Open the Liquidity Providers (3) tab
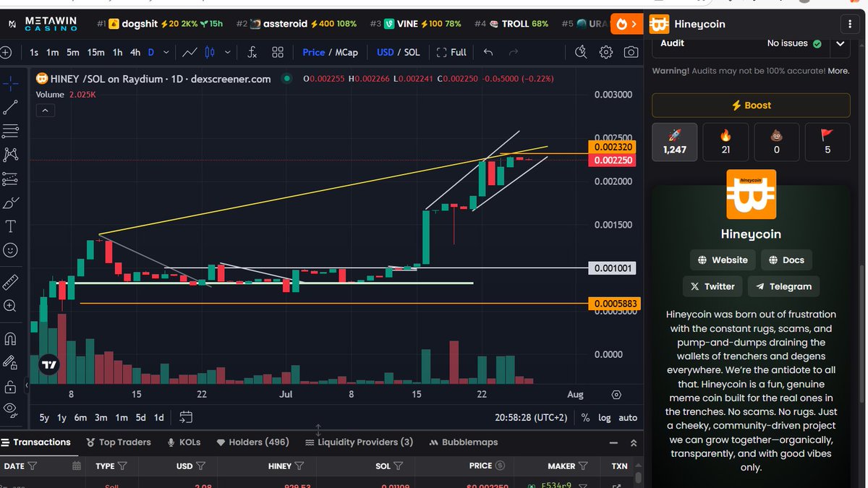 click(x=359, y=442)
